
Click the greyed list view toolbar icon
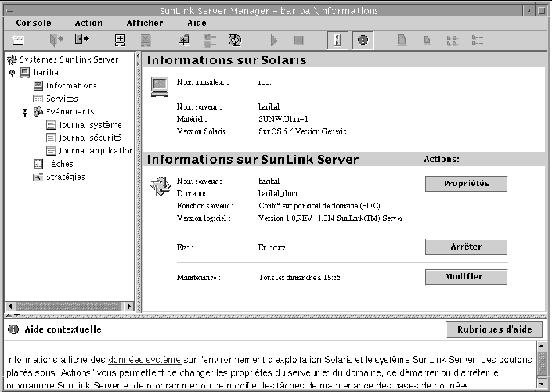click(x=453, y=41)
